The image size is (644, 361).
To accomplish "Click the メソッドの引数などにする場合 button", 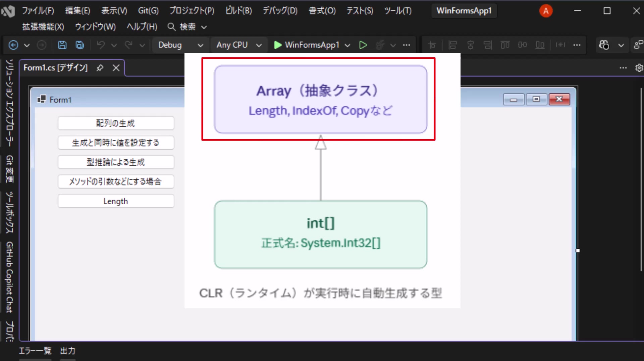I will (116, 182).
